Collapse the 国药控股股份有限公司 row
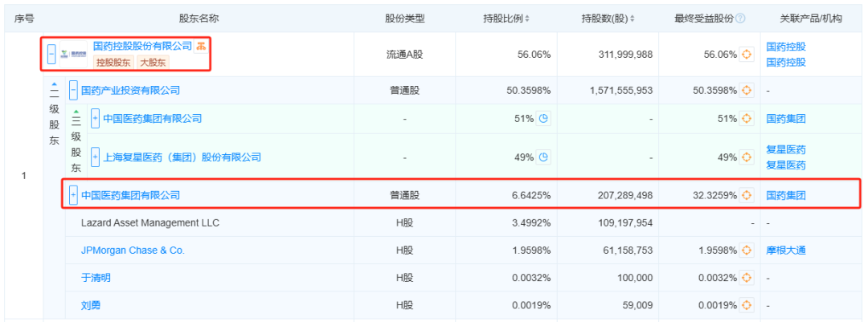The width and height of the screenshot is (868, 322). [51, 55]
